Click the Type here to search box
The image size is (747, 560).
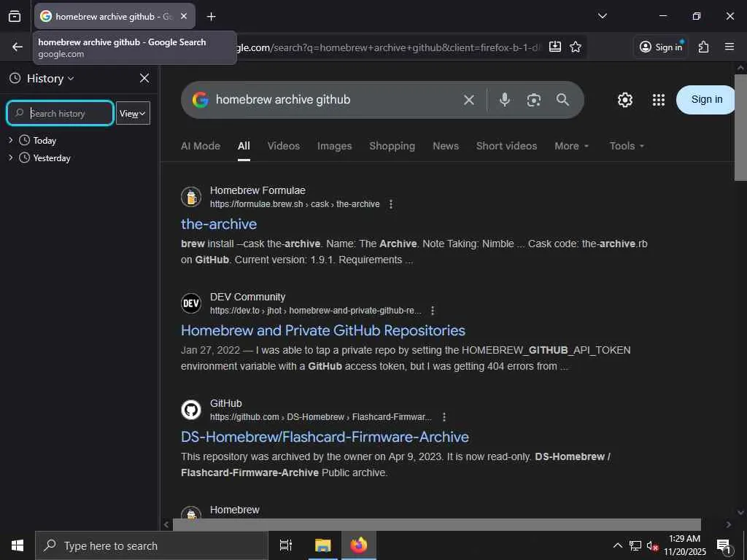pos(152,545)
